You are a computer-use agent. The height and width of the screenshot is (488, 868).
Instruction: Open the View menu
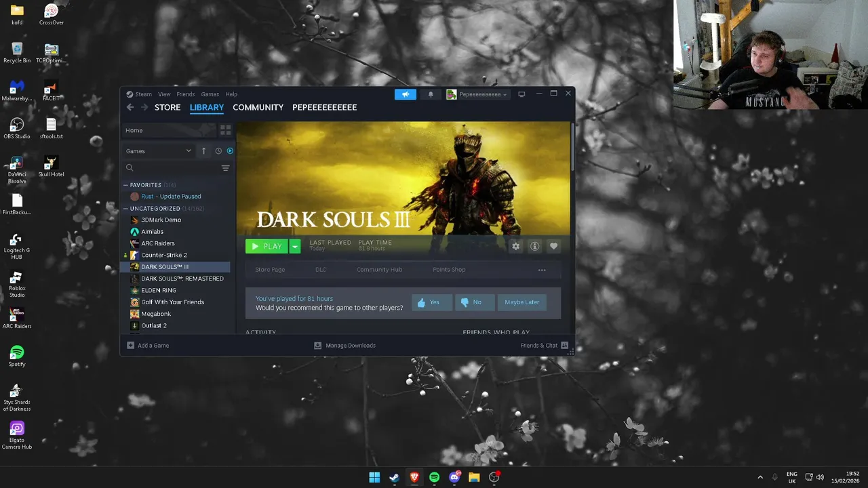click(x=164, y=94)
